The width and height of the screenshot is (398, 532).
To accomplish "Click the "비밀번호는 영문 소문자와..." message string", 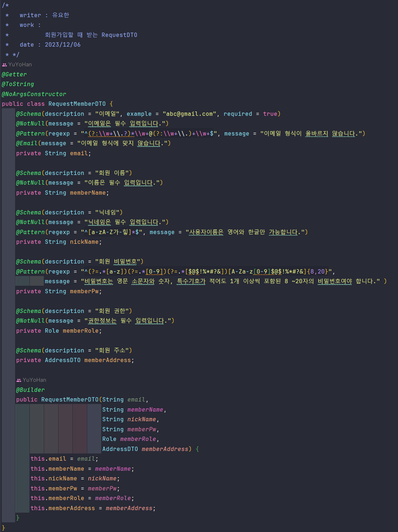I will point(230,281).
